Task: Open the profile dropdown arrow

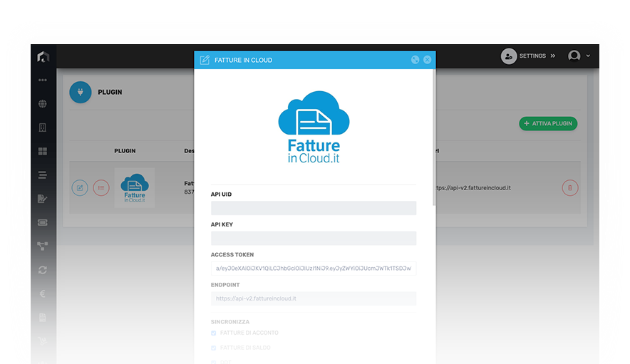Action: click(x=588, y=56)
